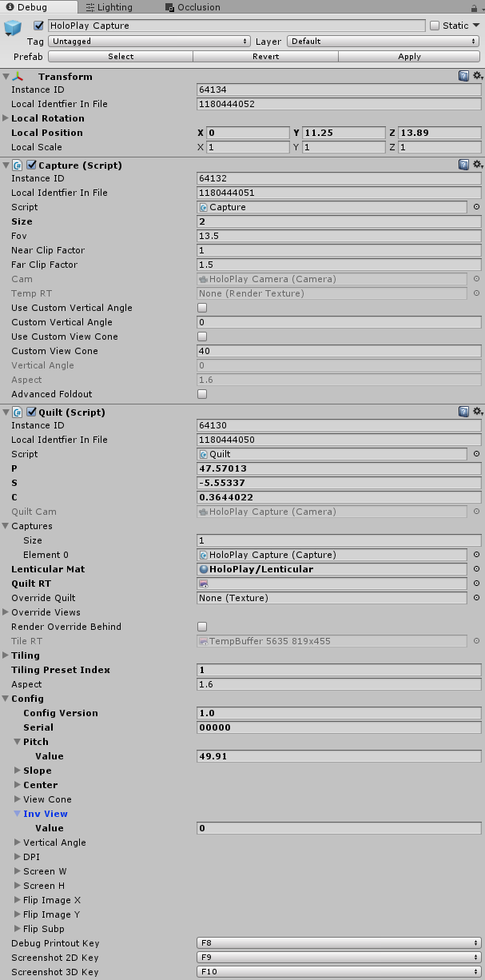Open object picker for Captures Element 0

[x=476, y=555]
